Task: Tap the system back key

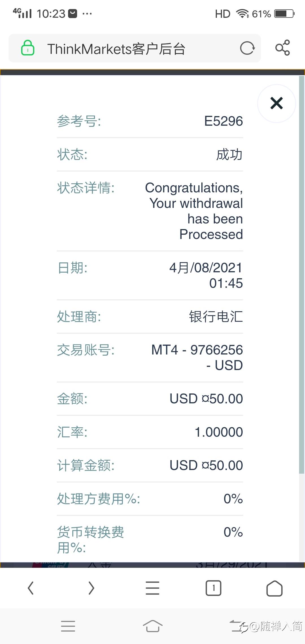Action: [x=237, y=626]
